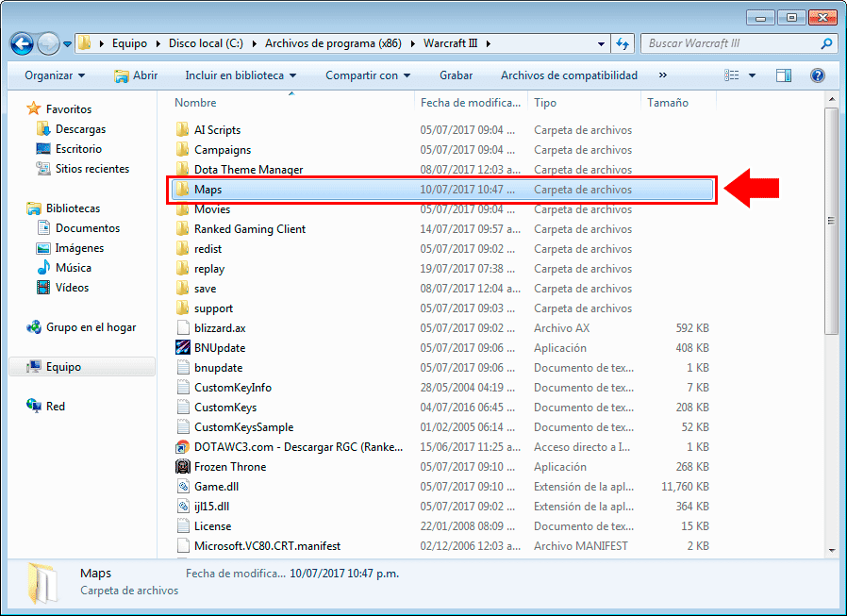
Task: Open Sitios recientes in the navigation pane
Action: click(83, 169)
